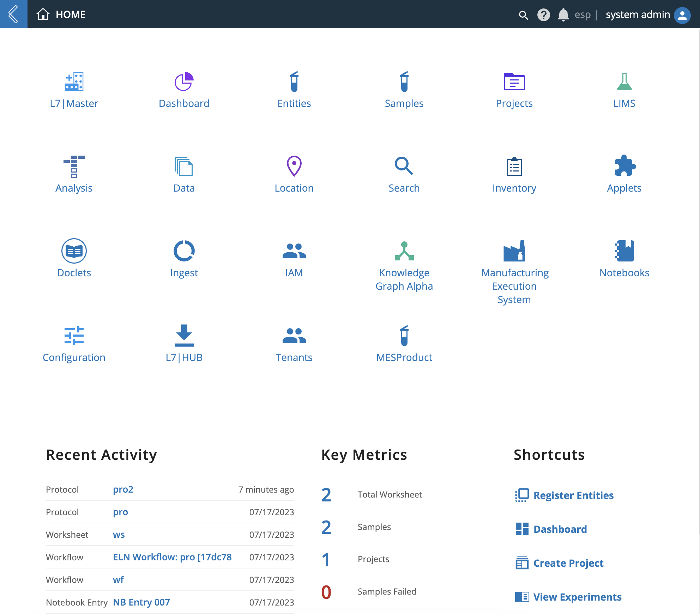Open the pro protocol link

click(120, 512)
